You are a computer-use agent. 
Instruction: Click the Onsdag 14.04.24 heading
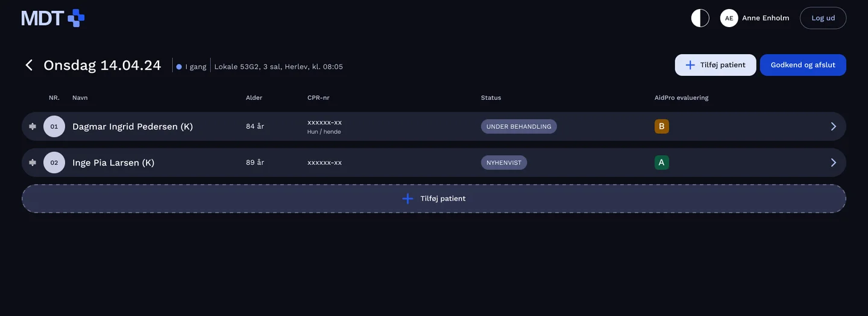pyautogui.click(x=102, y=65)
